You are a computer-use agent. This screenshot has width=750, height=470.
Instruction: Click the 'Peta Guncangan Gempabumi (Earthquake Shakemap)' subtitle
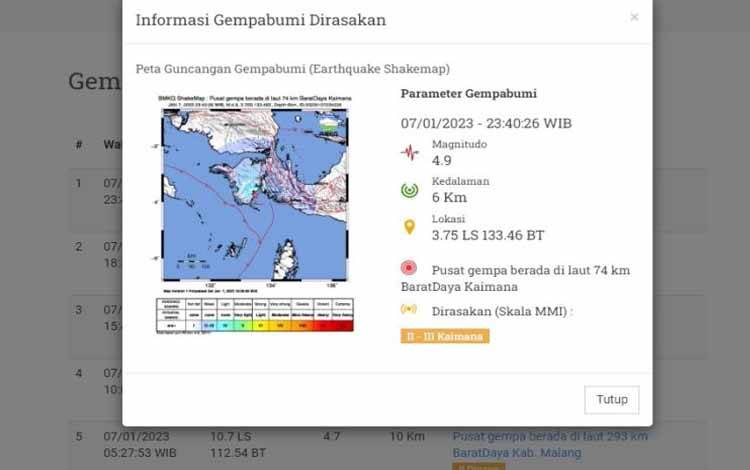click(293, 69)
